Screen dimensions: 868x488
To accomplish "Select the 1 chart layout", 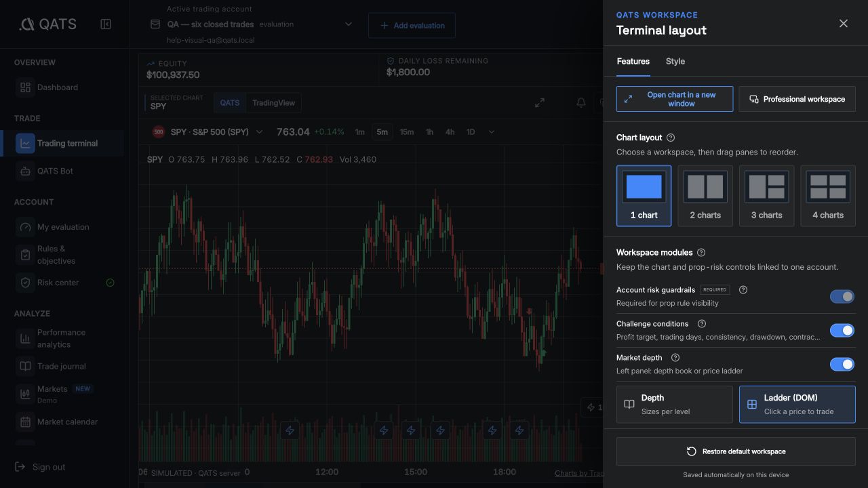I will [x=644, y=196].
